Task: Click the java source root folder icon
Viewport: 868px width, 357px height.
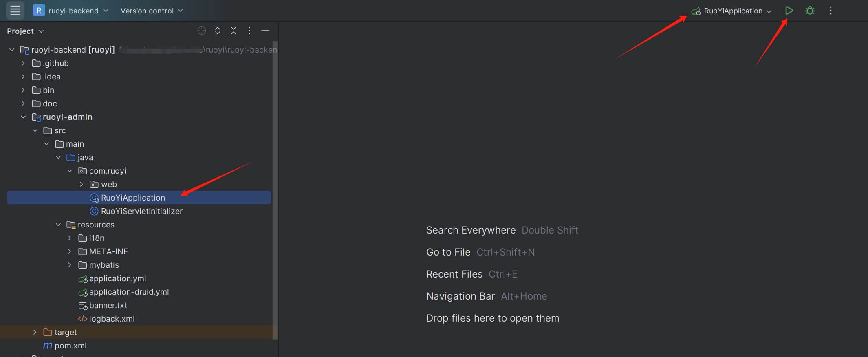Action: [x=71, y=157]
